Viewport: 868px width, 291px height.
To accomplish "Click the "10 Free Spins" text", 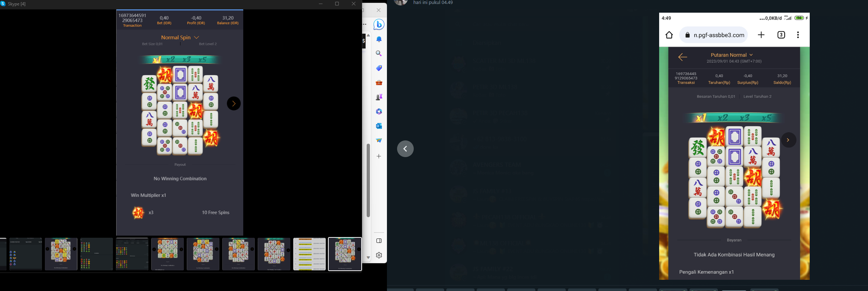I will tap(216, 212).
